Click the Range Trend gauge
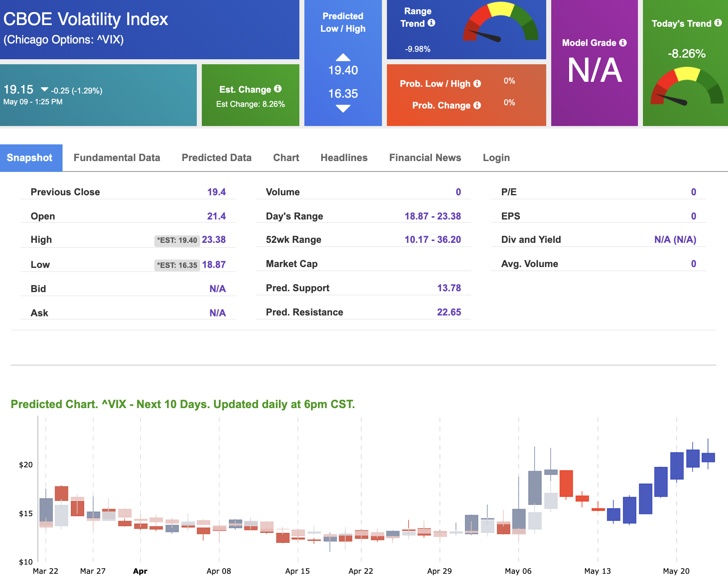 tap(501, 22)
